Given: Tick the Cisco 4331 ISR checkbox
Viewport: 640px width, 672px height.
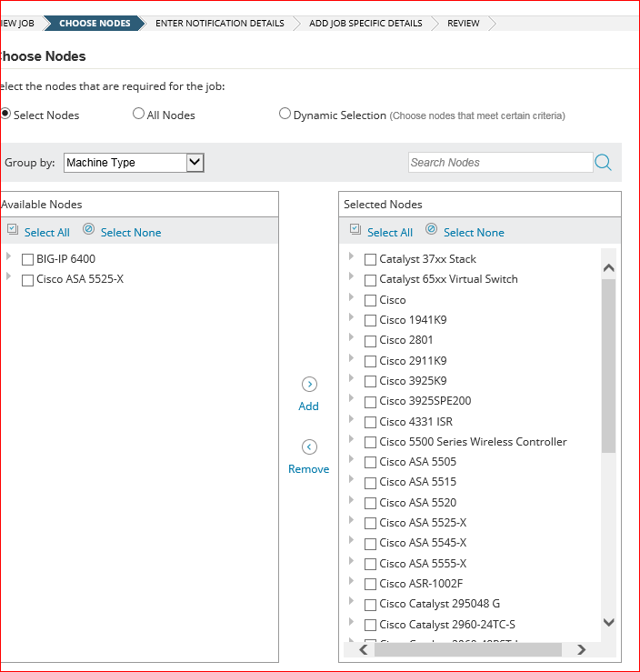Looking at the screenshot, I should (370, 423).
